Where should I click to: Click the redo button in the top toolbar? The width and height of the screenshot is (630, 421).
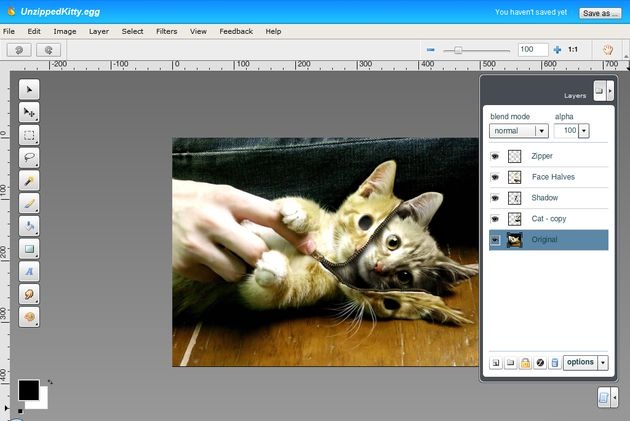pos(49,50)
